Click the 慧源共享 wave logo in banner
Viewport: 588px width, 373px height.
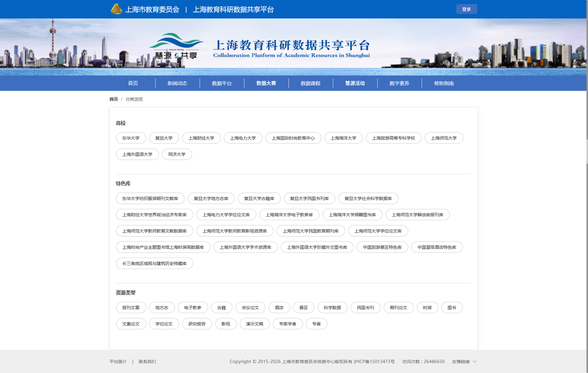click(176, 46)
